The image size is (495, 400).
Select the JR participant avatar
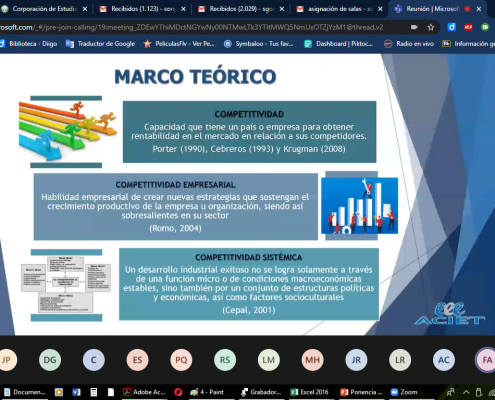(x=356, y=360)
